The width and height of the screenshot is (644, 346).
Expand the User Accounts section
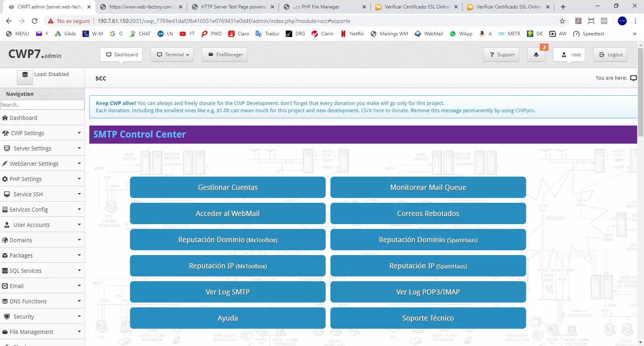pyautogui.click(x=42, y=225)
